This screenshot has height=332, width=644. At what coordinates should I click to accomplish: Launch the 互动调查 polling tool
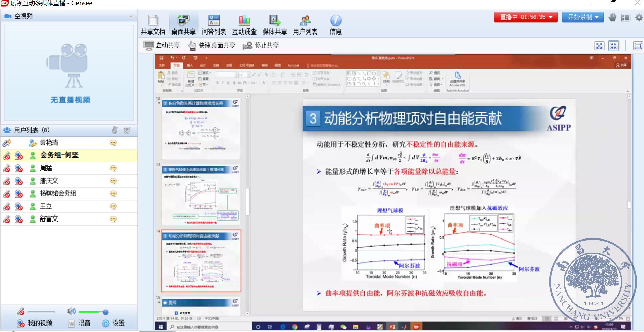244,24
